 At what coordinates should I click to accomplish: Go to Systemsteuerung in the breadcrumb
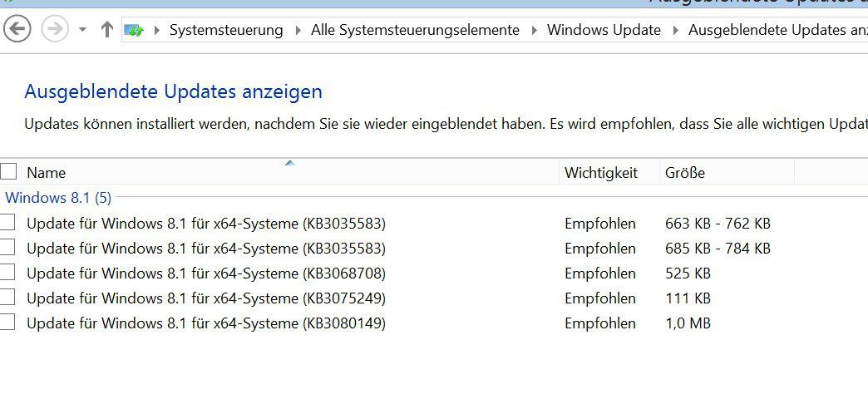pos(226,30)
